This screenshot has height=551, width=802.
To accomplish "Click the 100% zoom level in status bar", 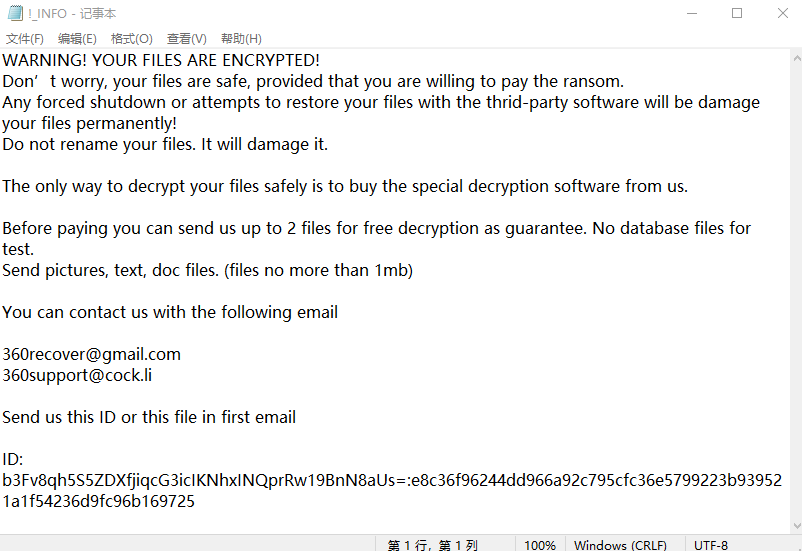I will tap(540, 545).
